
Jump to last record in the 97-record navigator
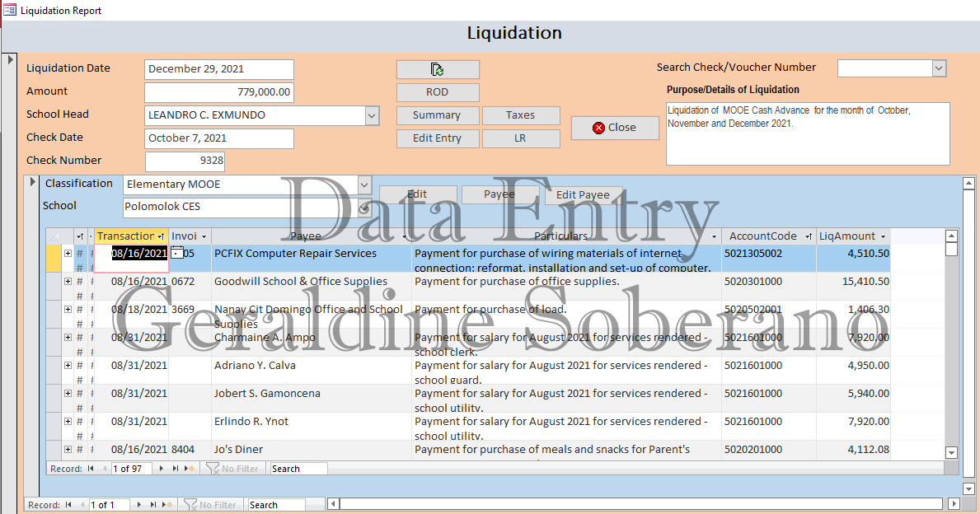tap(175, 469)
